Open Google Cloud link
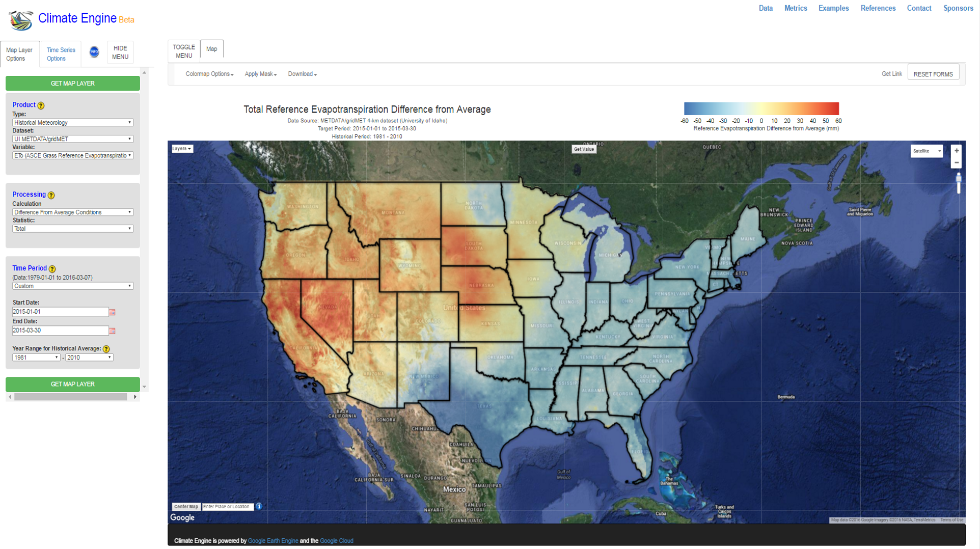Image resolution: width=980 pixels, height=549 pixels. pyautogui.click(x=336, y=541)
